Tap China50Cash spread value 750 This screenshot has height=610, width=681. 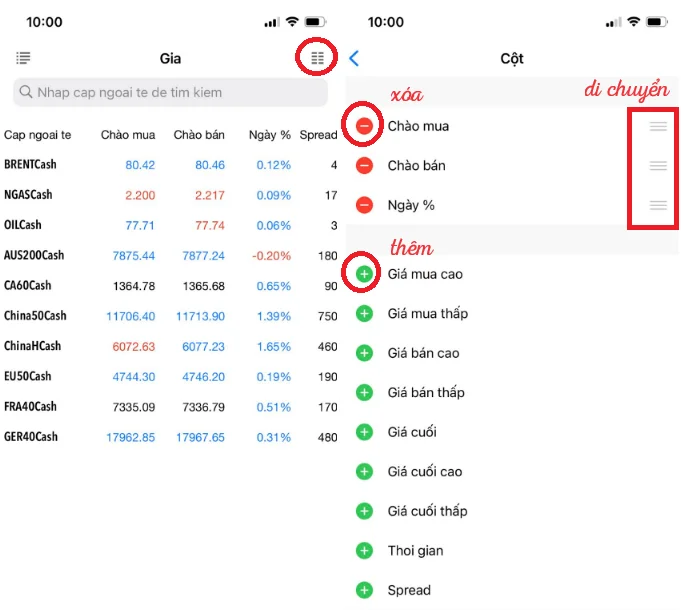(x=327, y=316)
